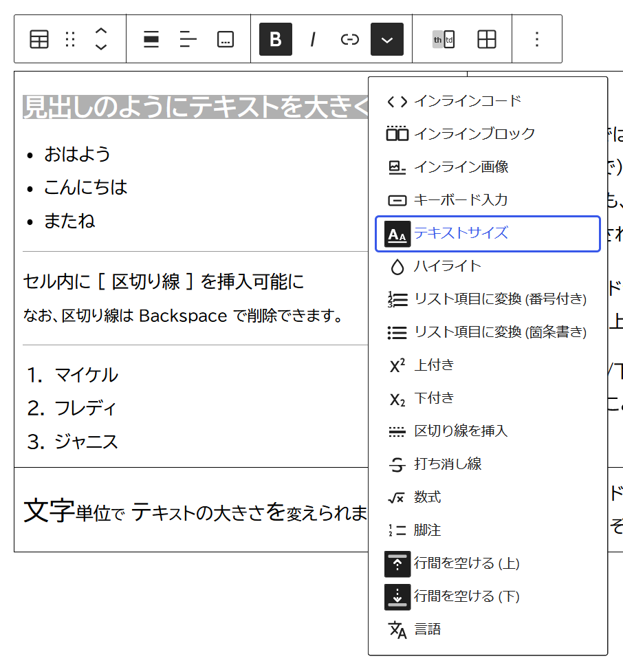
Task: Select キーボード入力 menu item
Action: pos(488,200)
